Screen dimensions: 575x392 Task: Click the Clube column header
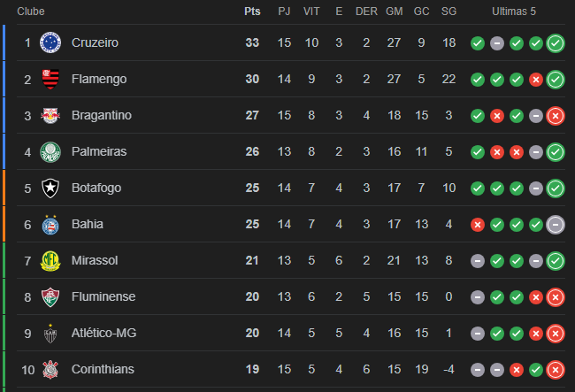[x=31, y=12]
